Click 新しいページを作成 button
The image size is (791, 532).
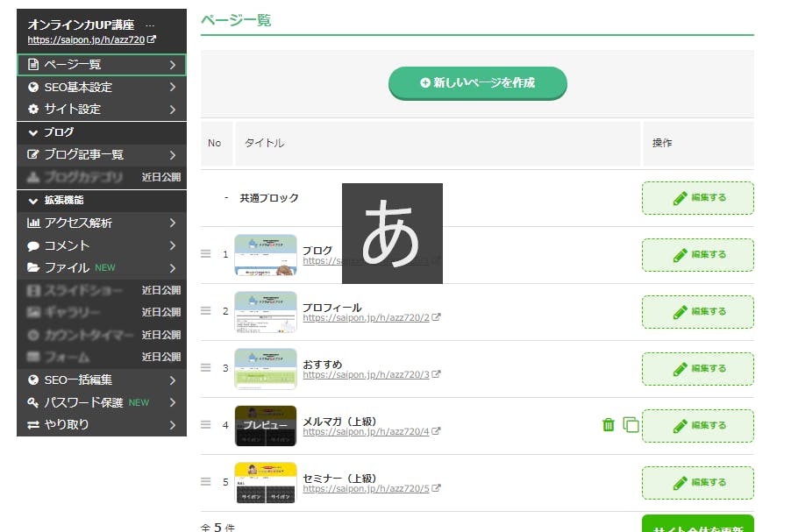(x=478, y=83)
